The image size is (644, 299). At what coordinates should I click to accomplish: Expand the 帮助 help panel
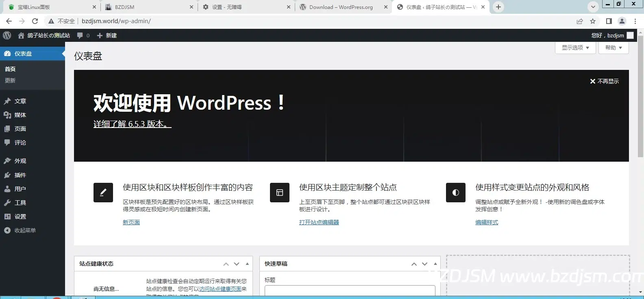614,48
